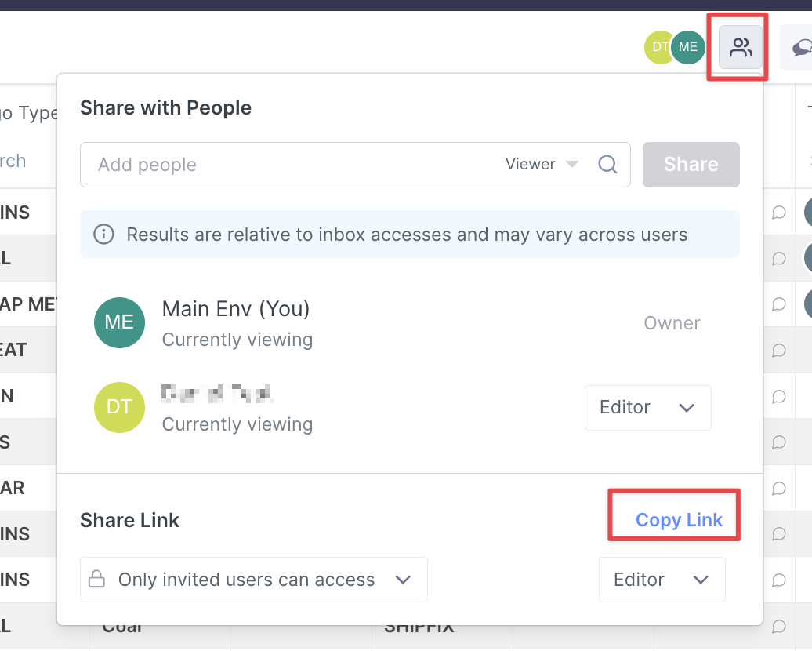Click the topmost row comment bubble icon

(779, 213)
